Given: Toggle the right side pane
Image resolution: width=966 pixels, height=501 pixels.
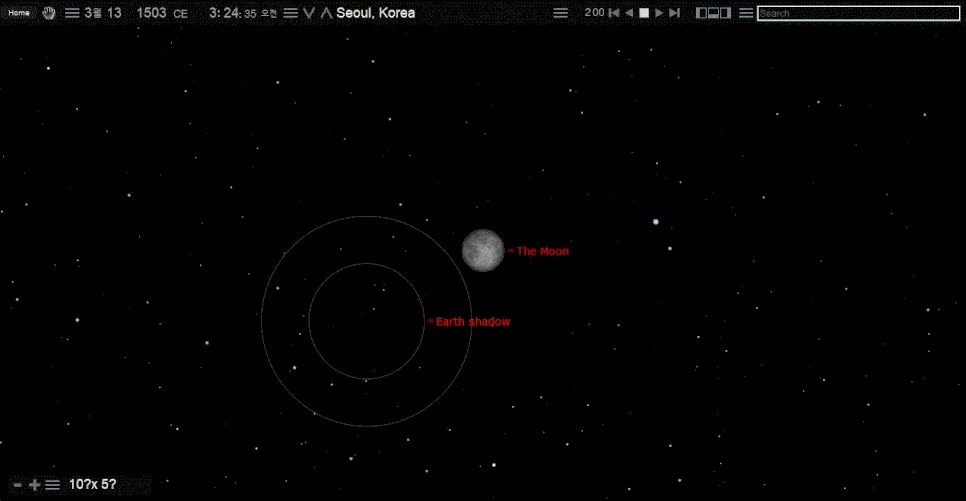Looking at the screenshot, I should click(x=725, y=13).
